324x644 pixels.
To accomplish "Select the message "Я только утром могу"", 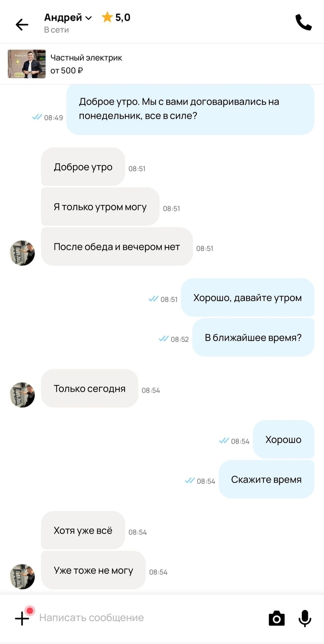I will 100,207.
